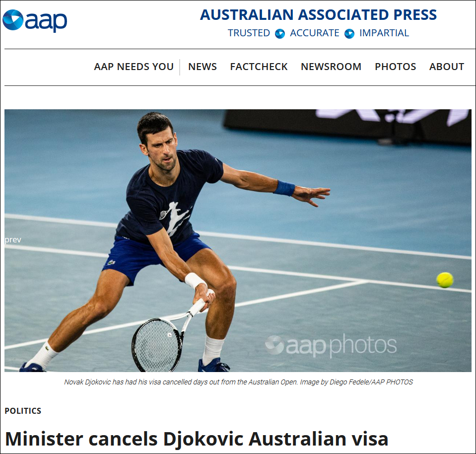Screen dimensions: 476x454
Task: Open the Minister cancels Djokovic visa headline
Action: tap(197, 439)
